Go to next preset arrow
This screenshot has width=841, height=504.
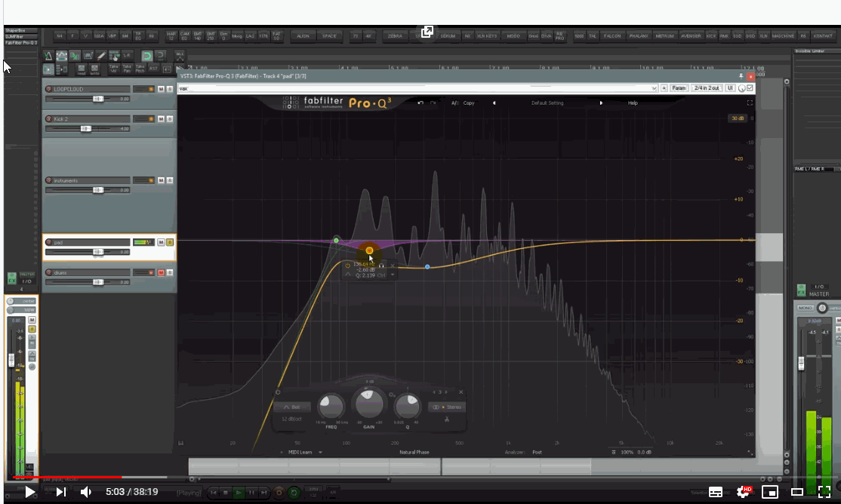click(601, 103)
